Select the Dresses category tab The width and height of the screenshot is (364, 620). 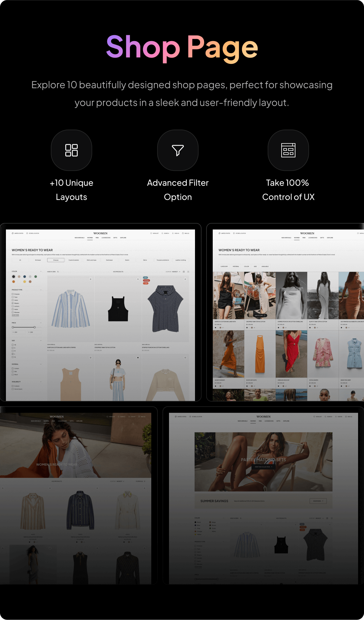coord(56,260)
